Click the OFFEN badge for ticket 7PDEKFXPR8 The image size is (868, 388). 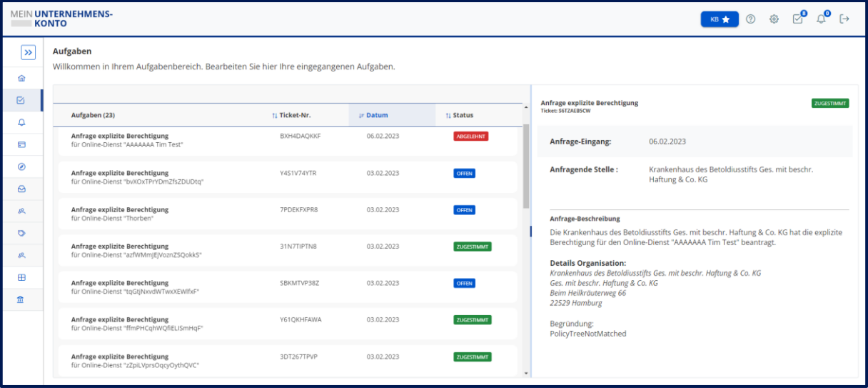(465, 210)
